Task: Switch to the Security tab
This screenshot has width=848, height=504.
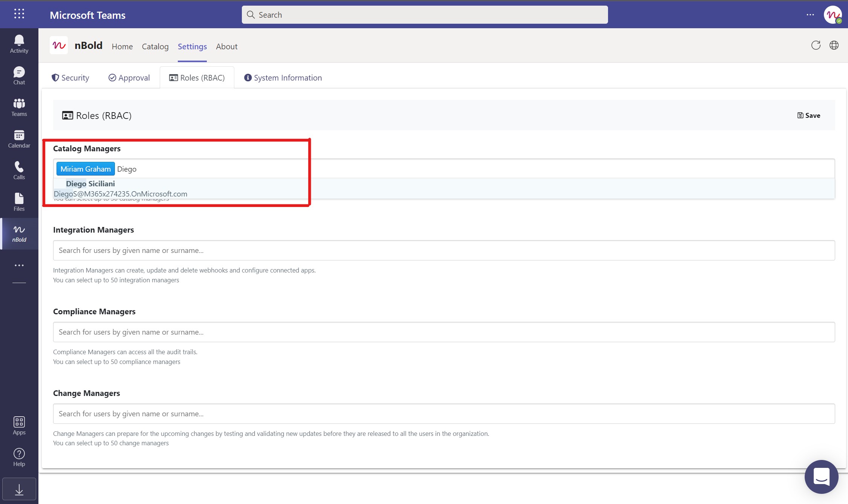Action: (70, 78)
